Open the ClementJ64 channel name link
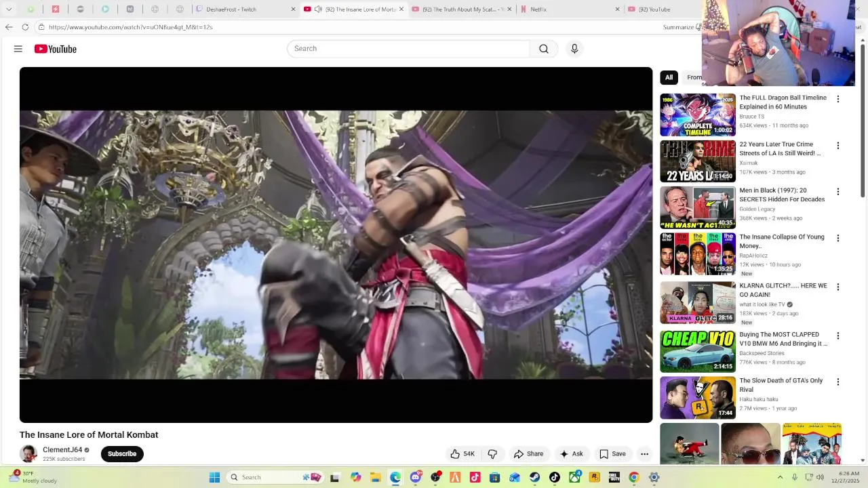 coord(62,450)
